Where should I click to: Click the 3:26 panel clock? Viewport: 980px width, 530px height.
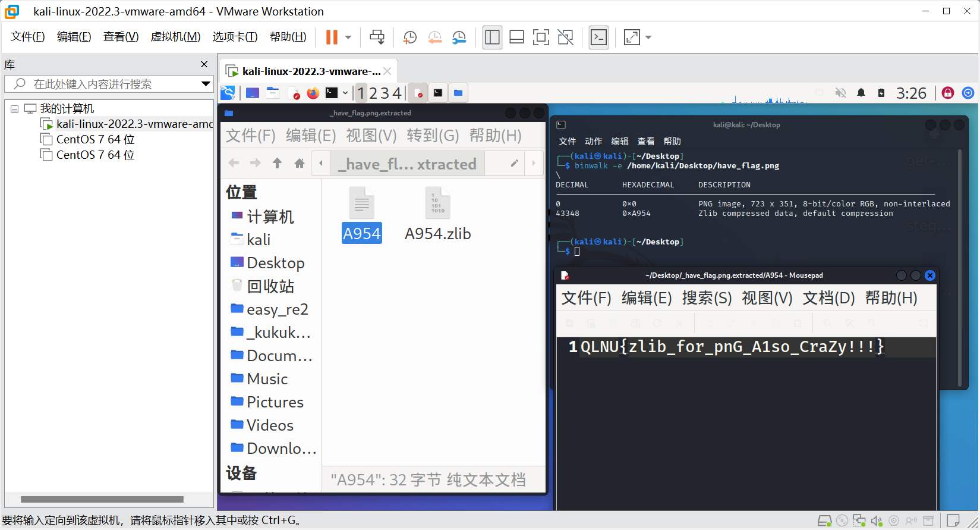click(911, 93)
